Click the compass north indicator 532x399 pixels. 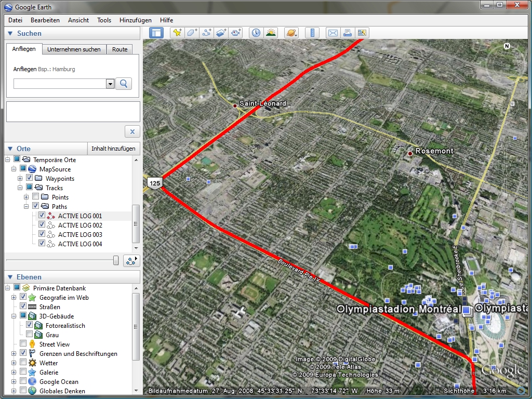pos(507,46)
